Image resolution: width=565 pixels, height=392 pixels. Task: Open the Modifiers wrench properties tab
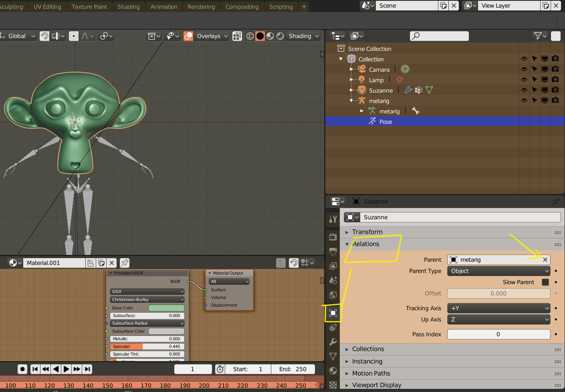pyautogui.click(x=333, y=342)
